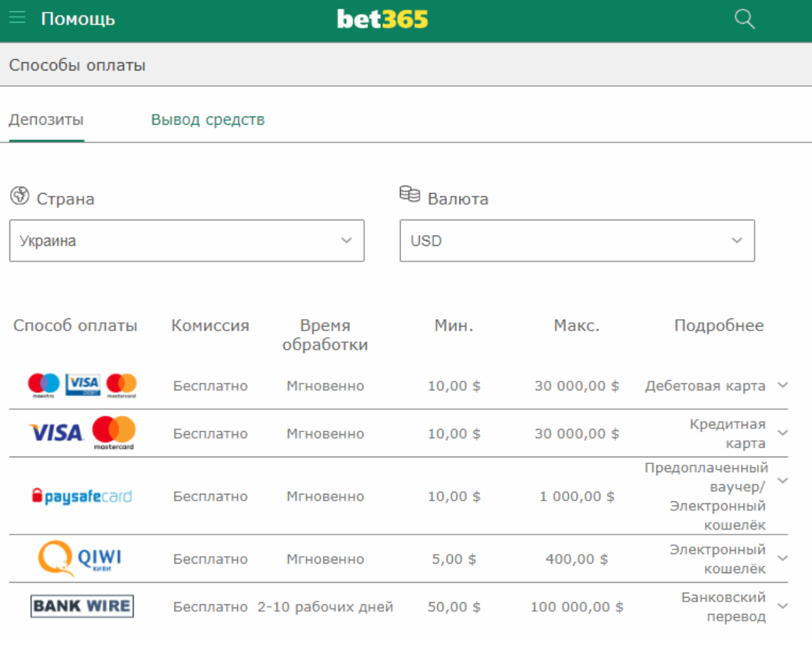Click the QIWI logo

click(x=80, y=558)
